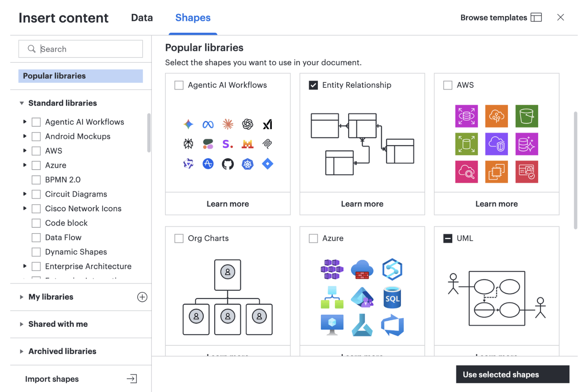Expand Circuit Diagrams tree arrow
The height and width of the screenshot is (392, 588).
click(x=25, y=194)
